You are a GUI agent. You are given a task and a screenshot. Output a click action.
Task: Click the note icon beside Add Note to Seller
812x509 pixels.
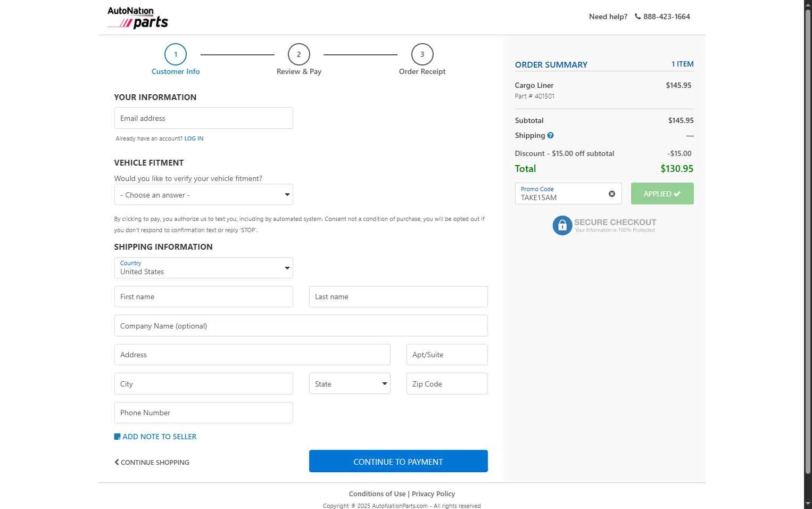(117, 437)
